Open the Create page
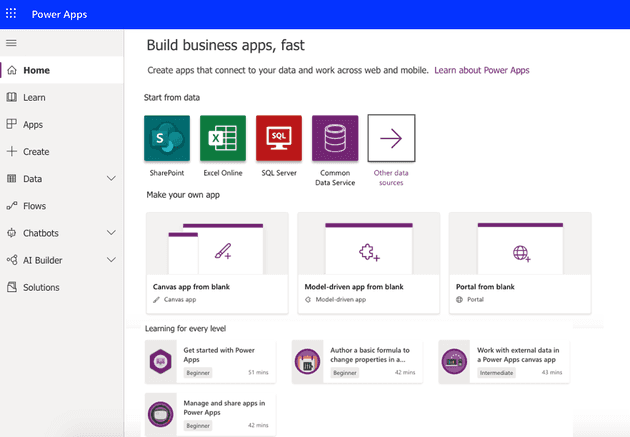 [62, 151]
